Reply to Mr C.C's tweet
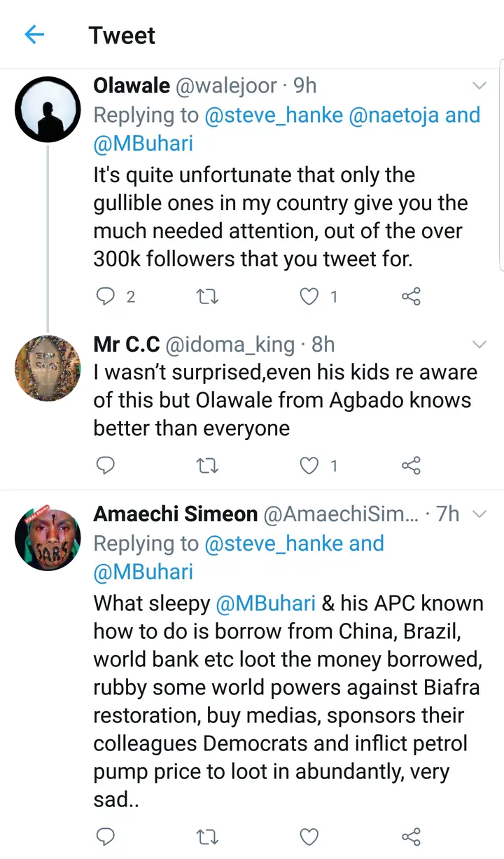 click(106, 465)
